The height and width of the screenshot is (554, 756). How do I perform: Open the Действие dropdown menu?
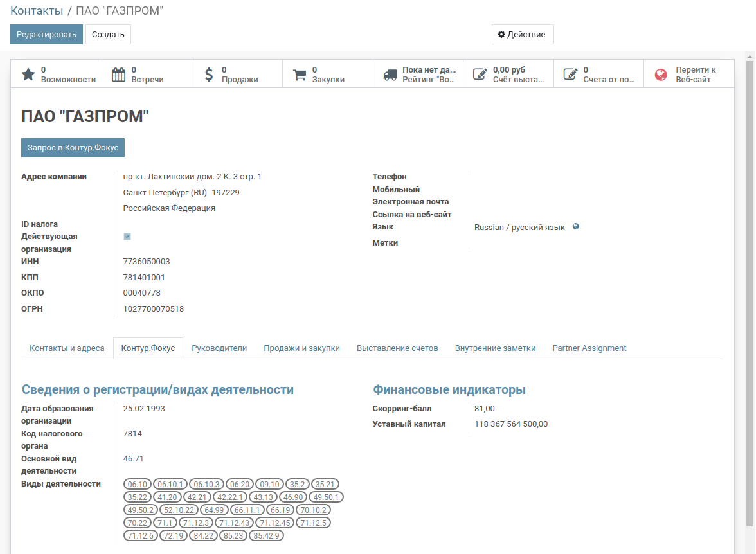point(522,35)
